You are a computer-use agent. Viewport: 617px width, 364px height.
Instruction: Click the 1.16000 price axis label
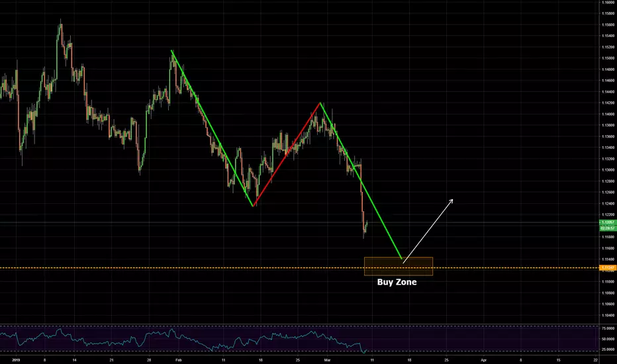[x=608, y=2]
